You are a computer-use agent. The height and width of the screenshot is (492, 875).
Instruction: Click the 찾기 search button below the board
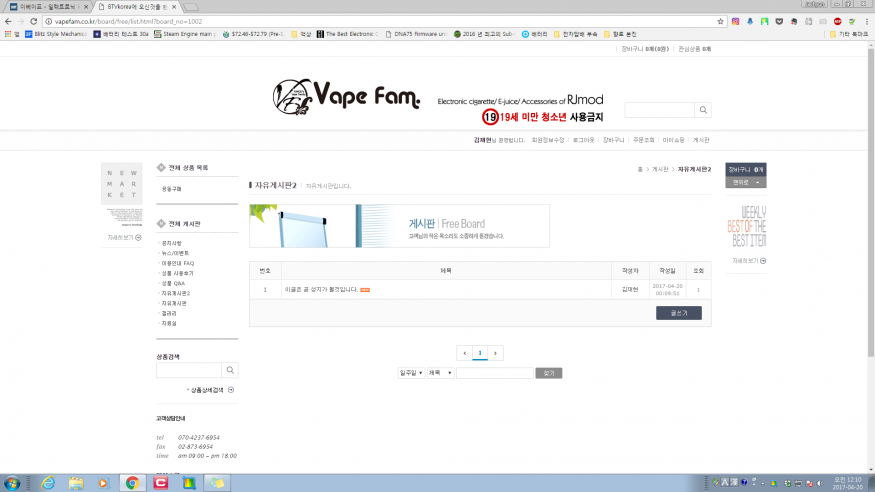tap(549, 373)
